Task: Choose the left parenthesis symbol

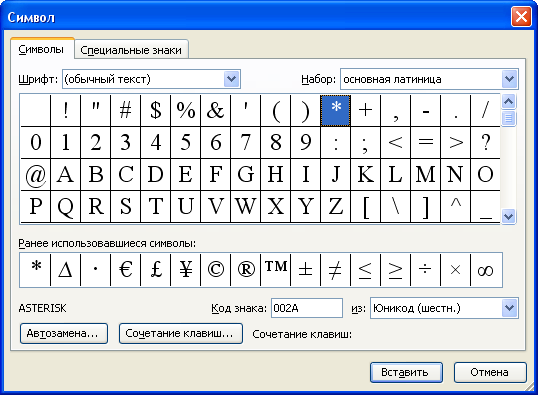Action: click(276, 111)
